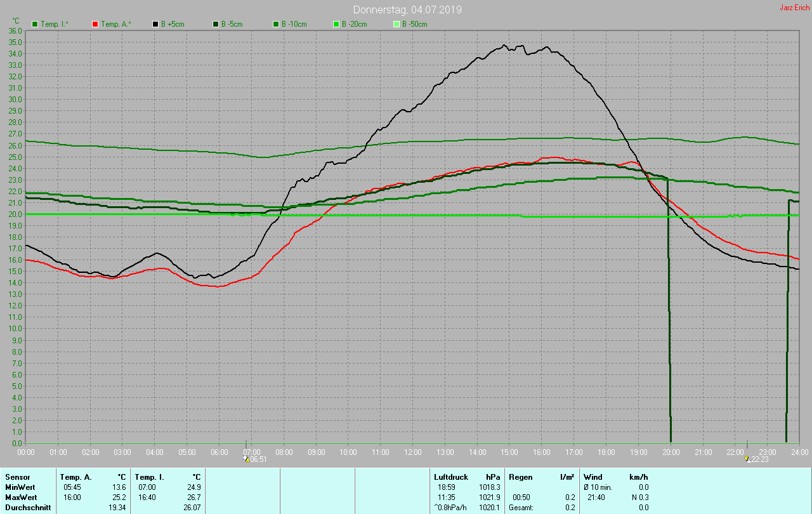812x514 pixels.
Task: Click the pressure maximum time 11:35
Action: pyautogui.click(x=447, y=497)
